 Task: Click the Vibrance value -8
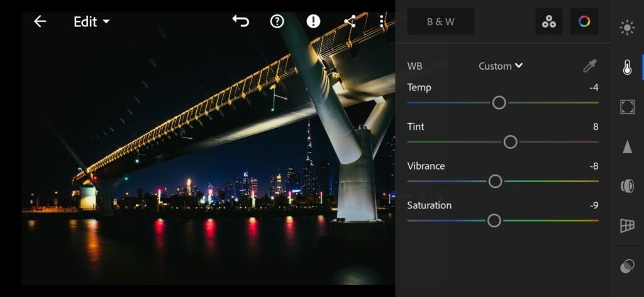[x=594, y=166]
